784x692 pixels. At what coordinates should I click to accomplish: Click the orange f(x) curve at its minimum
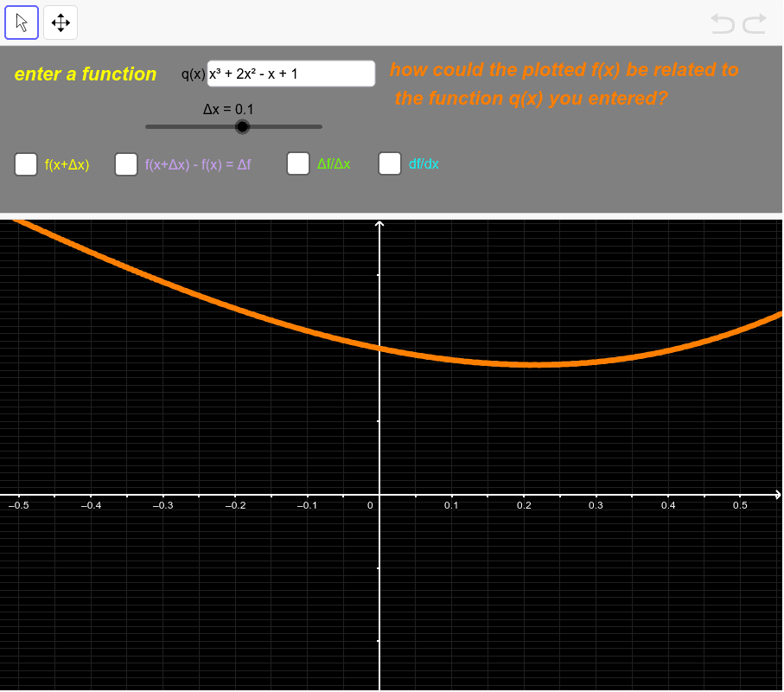click(x=535, y=365)
